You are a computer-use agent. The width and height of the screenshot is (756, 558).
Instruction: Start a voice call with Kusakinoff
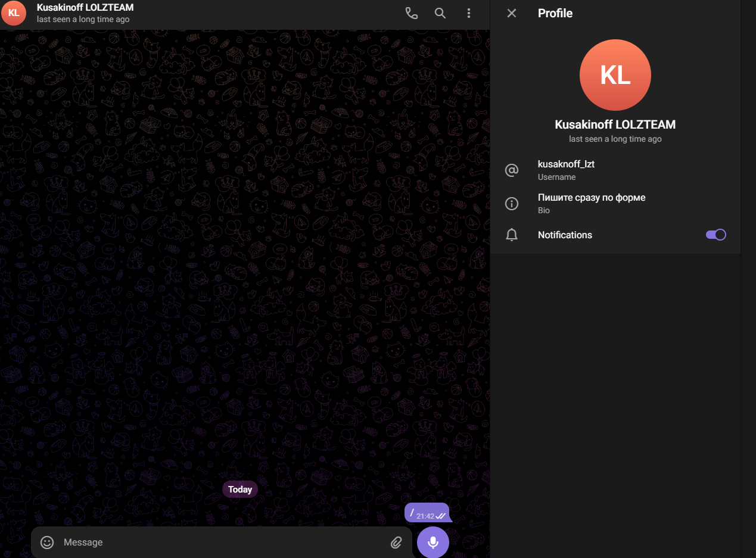pyautogui.click(x=412, y=13)
